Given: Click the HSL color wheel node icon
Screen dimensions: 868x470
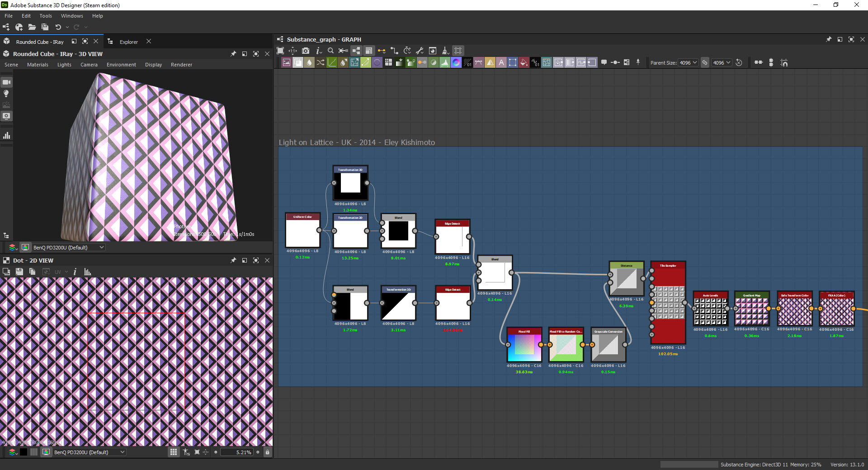Looking at the screenshot, I should pyautogui.click(x=456, y=63).
